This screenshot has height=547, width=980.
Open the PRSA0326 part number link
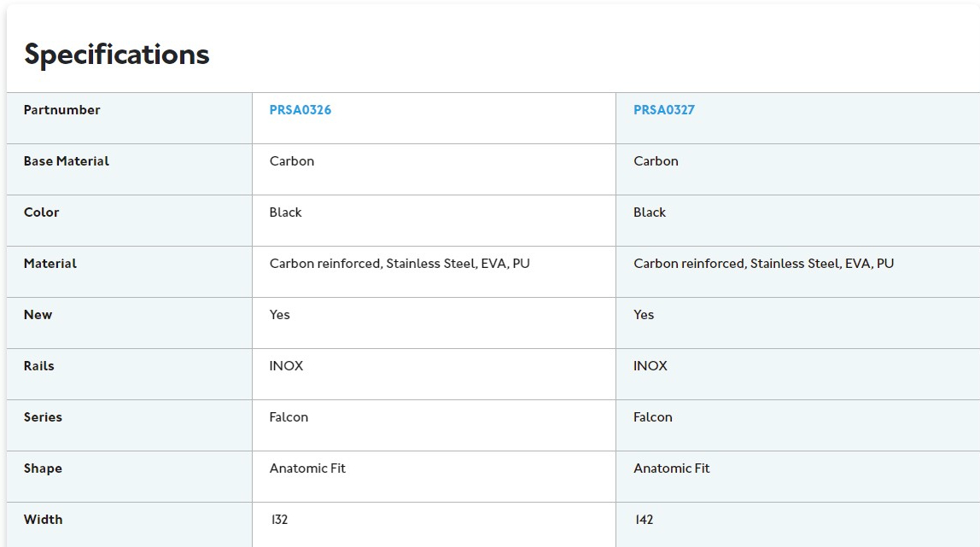[x=300, y=110]
